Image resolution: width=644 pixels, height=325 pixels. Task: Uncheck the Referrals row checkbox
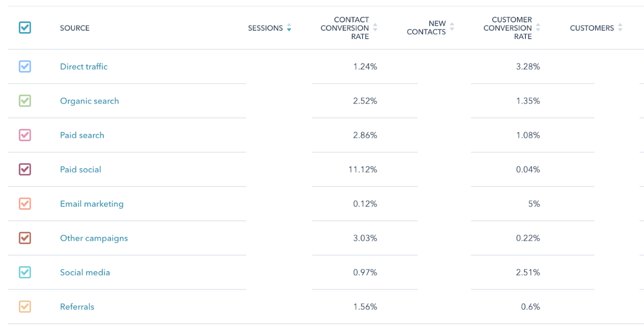click(x=24, y=307)
